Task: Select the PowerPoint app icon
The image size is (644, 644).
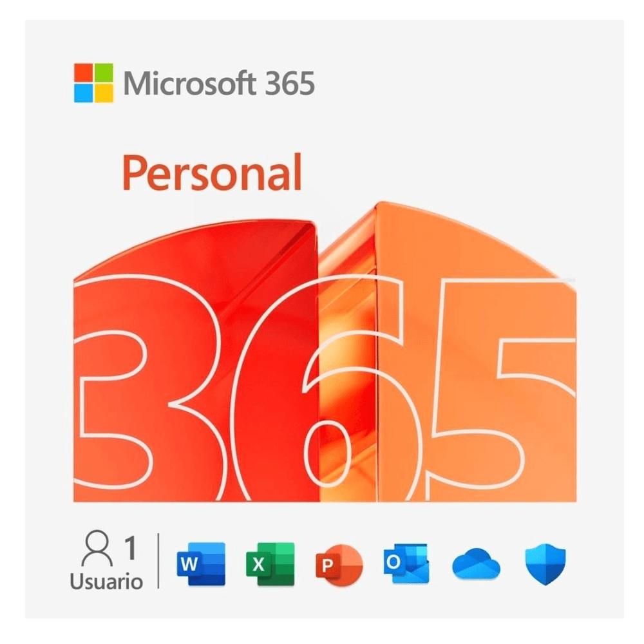Action: pos(339,565)
